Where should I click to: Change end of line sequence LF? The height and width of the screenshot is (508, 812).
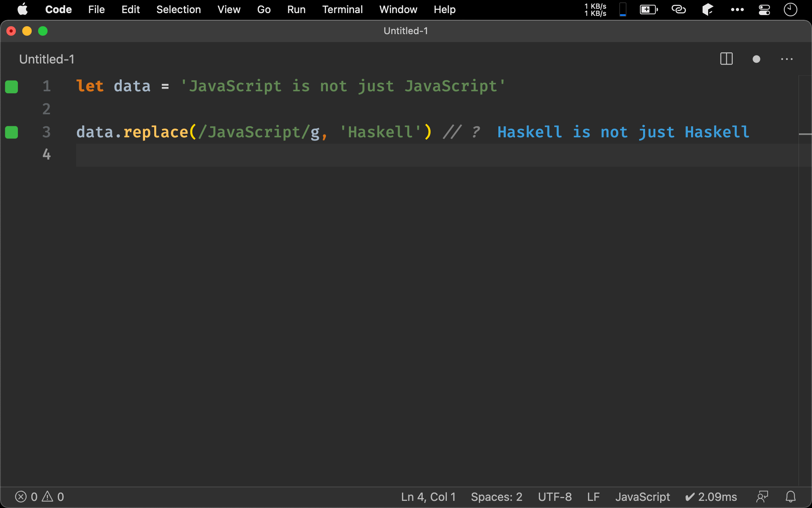click(593, 496)
